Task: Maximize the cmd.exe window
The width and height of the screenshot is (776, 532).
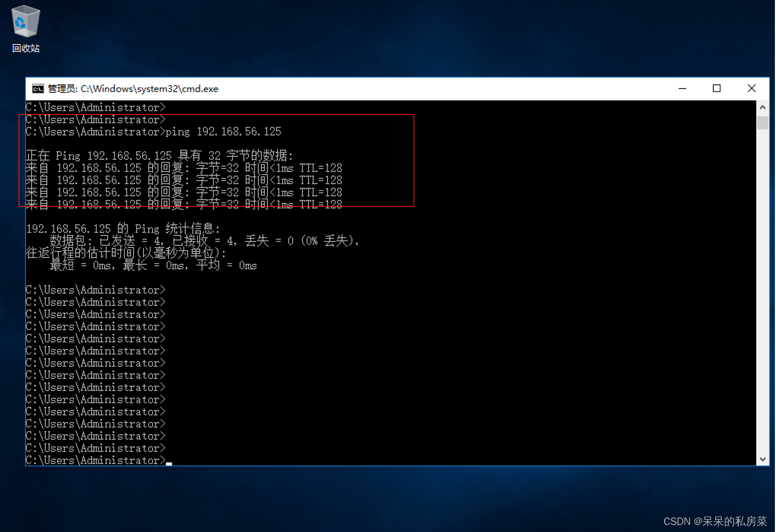Action: 717,89
